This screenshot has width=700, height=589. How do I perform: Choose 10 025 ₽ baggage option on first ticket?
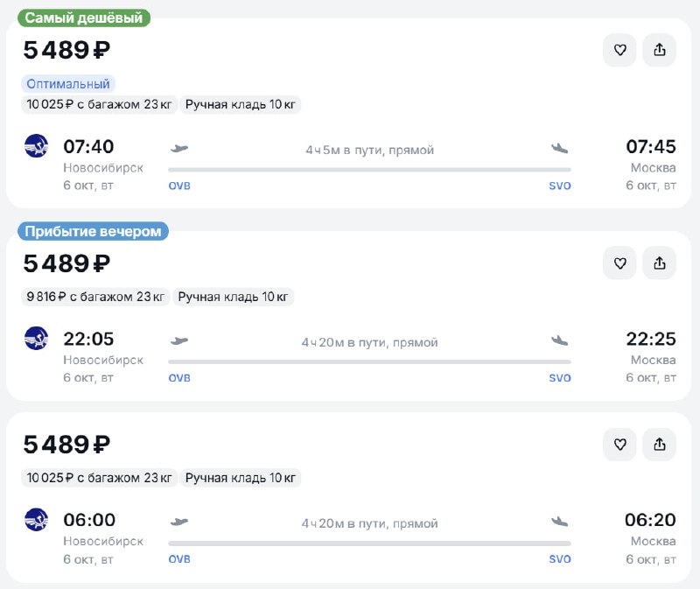[99, 104]
